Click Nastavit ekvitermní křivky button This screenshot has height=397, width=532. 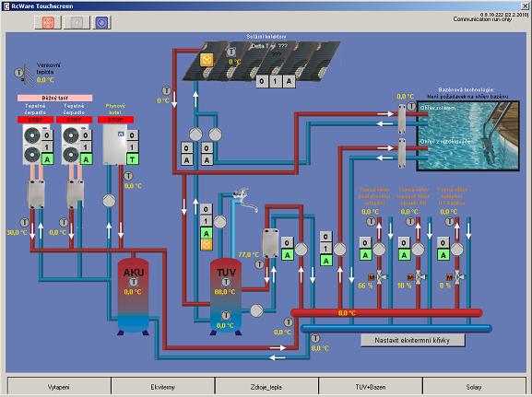coord(412,340)
